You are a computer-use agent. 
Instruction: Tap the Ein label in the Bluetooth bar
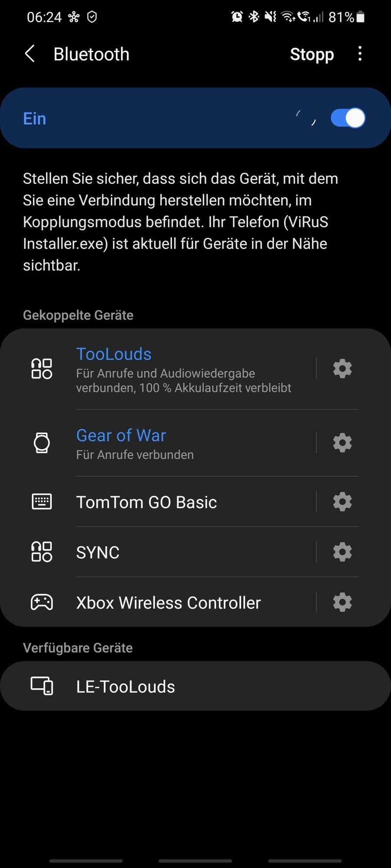click(x=34, y=118)
